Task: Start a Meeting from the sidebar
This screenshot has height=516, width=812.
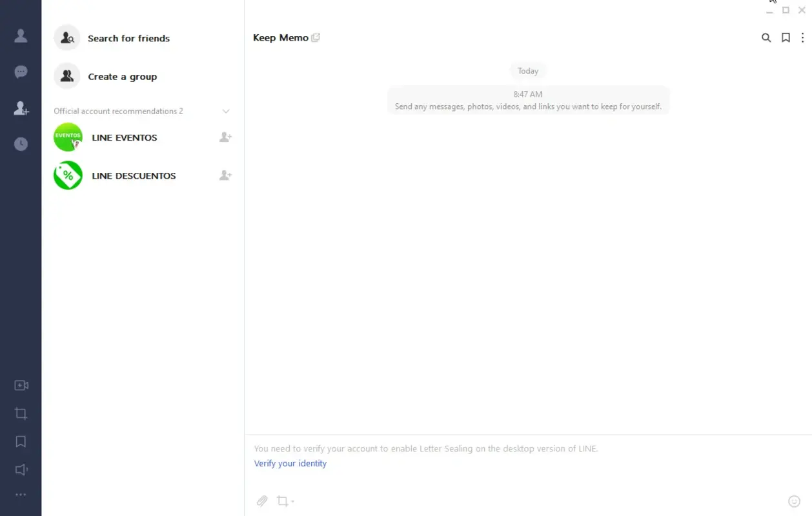Action: pyautogui.click(x=21, y=385)
